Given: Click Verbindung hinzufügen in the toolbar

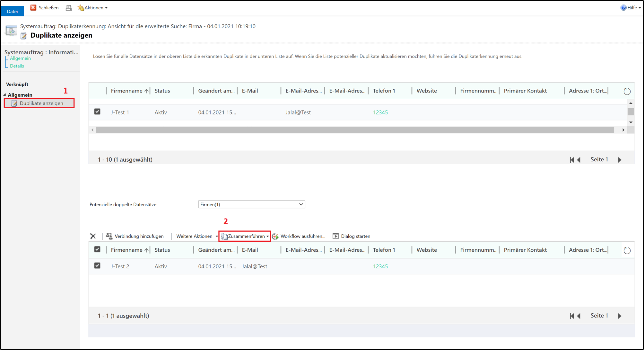Looking at the screenshot, I should (x=135, y=236).
